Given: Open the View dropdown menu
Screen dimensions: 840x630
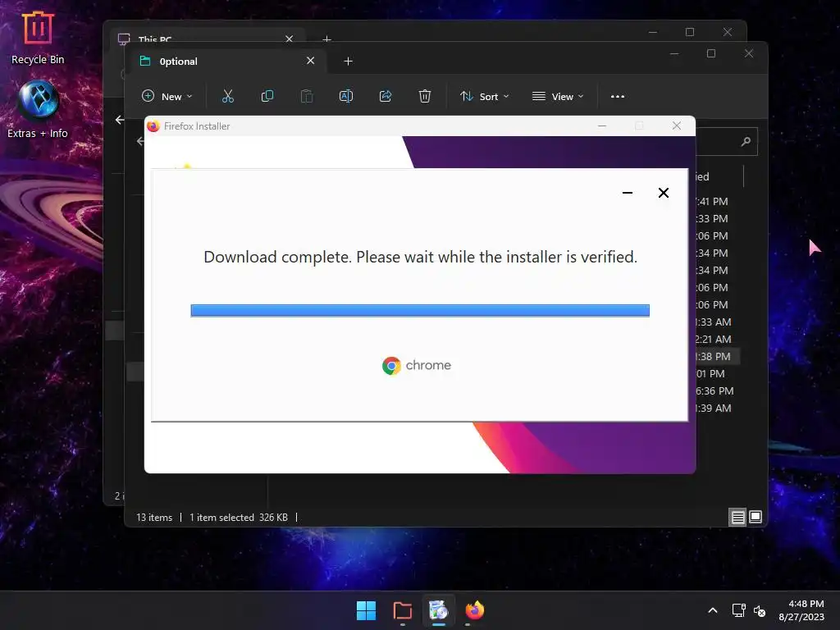Looking at the screenshot, I should (558, 97).
